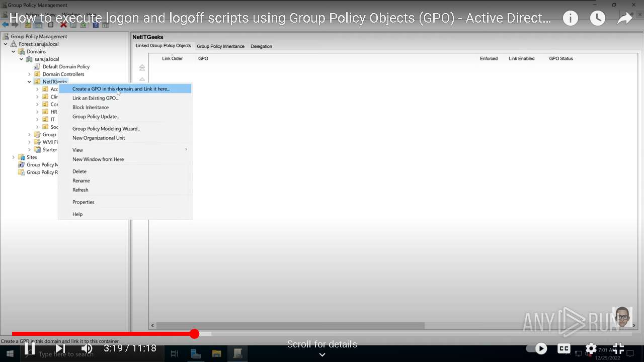Image resolution: width=644 pixels, height=362 pixels.
Task: Switch to Group Policy Inheritance tab
Action: [x=220, y=46]
